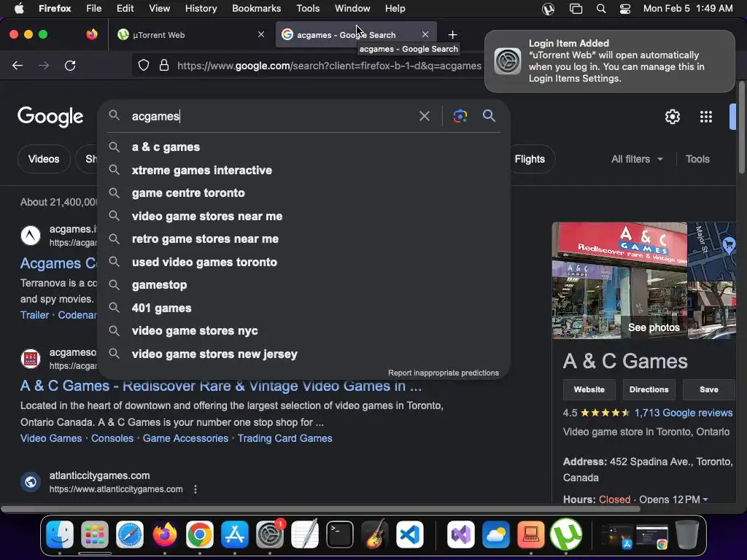Choose suggestion "game centre toronto"
The height and width of the screenshot is (560, 747).
tap(304, 192)
